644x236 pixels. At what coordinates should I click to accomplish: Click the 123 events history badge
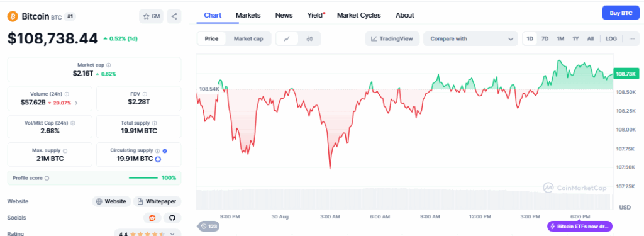coord(209,226)
